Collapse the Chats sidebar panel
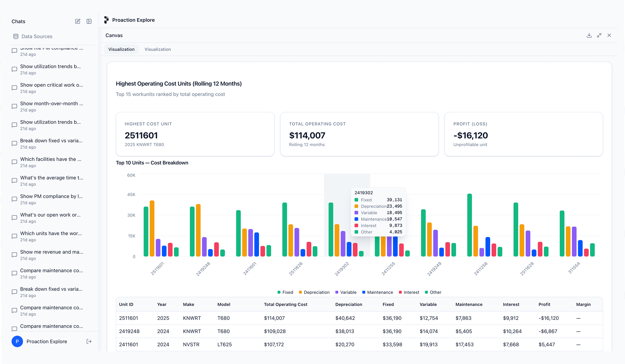 (x=89, y=21)
